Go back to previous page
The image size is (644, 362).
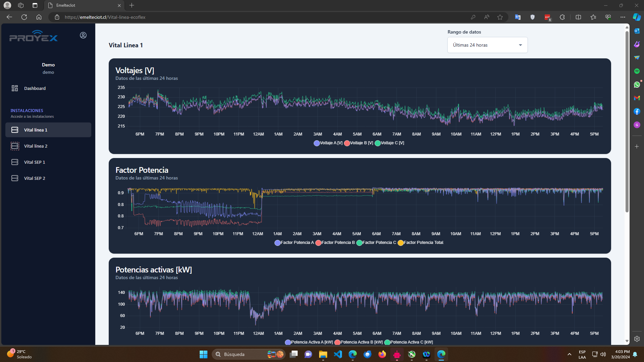(x=9, y=17)
